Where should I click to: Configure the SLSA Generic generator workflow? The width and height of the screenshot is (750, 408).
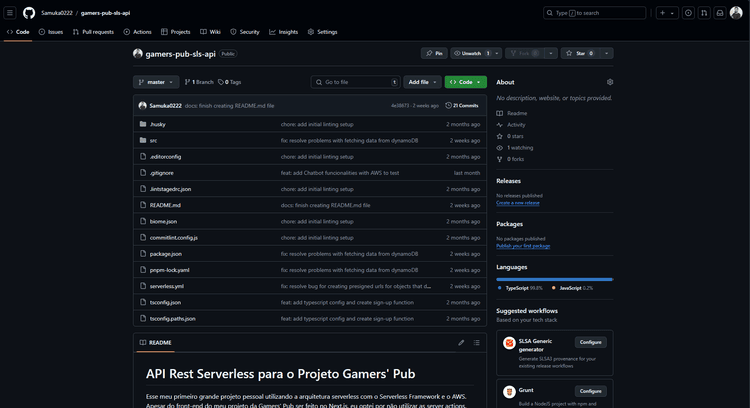coord(590,342)
